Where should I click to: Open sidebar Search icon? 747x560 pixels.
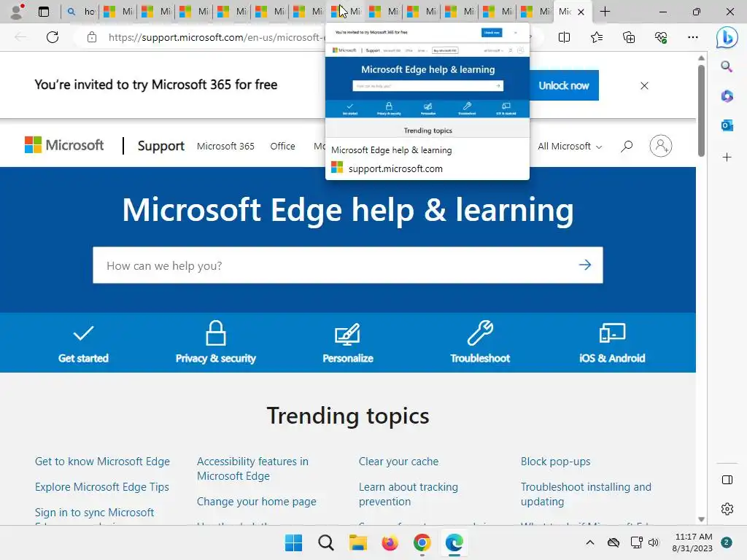tap(727, 66)
